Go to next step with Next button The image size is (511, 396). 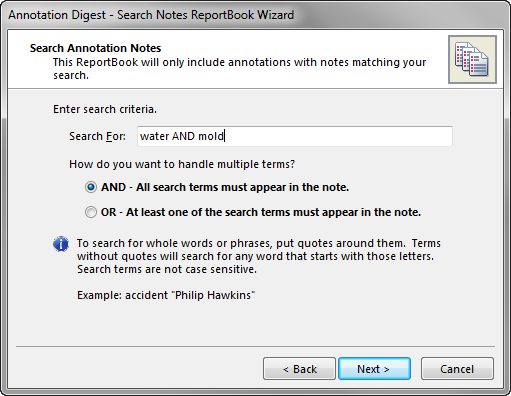374,369
